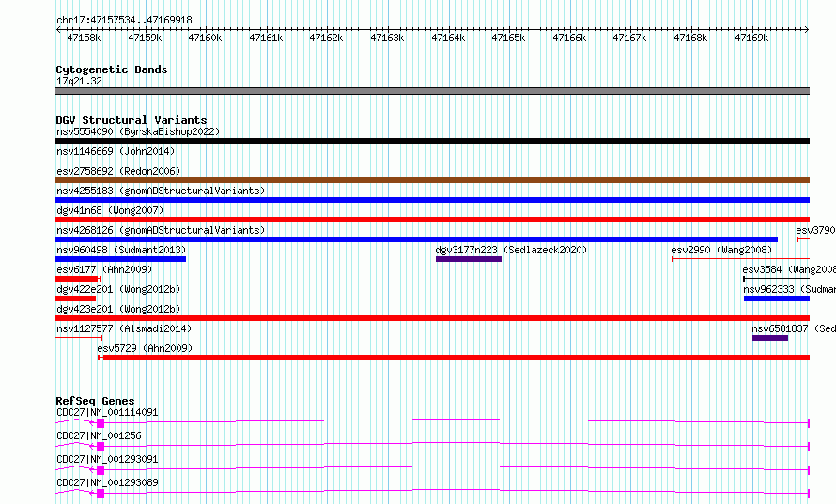
Task: Click the blue nsv4255183 variant bar
Action: click(432, 200)
